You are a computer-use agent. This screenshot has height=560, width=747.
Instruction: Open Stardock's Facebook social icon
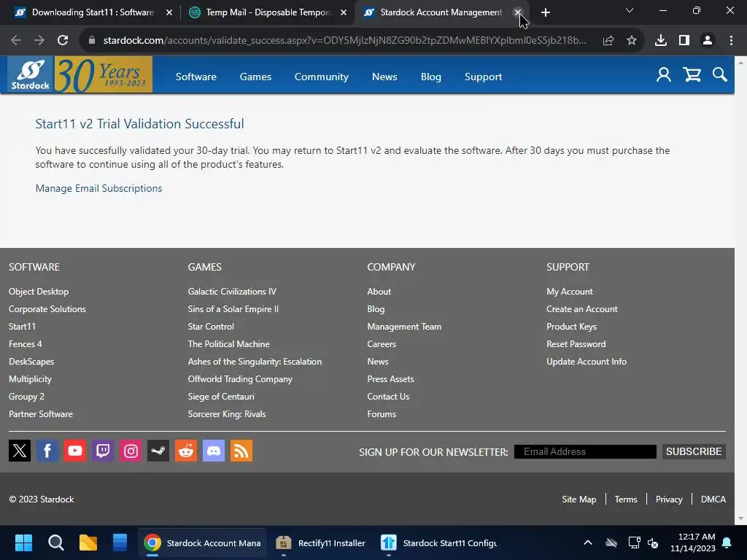(x=47, y=451)
